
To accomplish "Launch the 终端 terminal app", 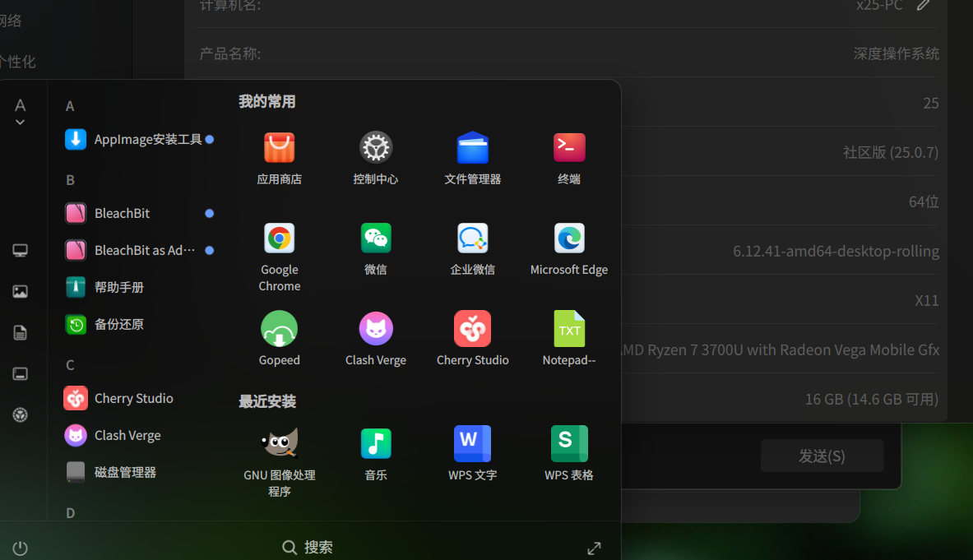I will pos(569,147).
